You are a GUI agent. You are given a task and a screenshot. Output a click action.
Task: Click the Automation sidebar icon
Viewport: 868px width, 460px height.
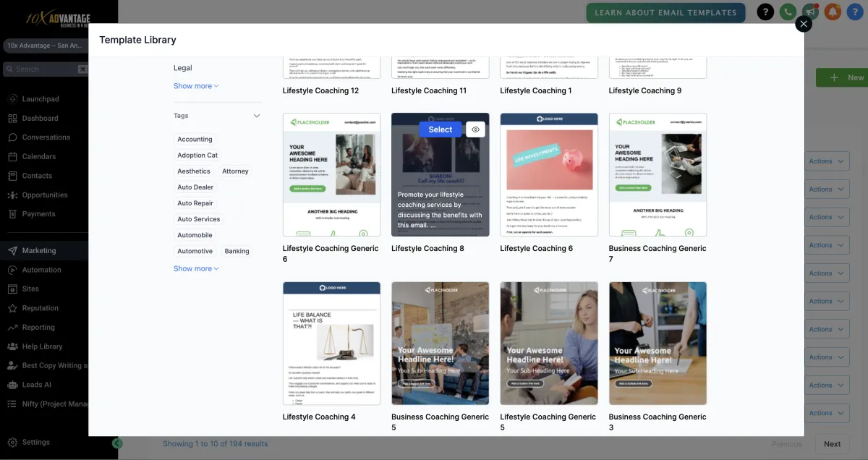[12, 270]
